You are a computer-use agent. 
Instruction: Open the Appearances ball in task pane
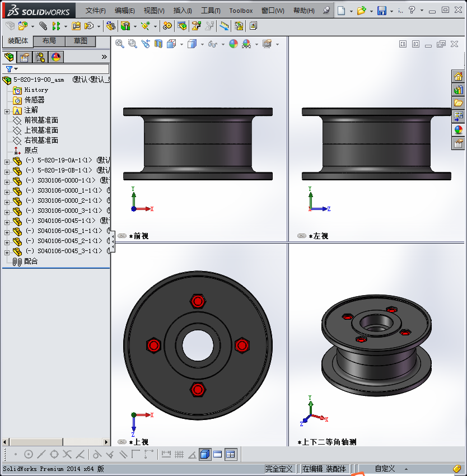pos(458,130)
